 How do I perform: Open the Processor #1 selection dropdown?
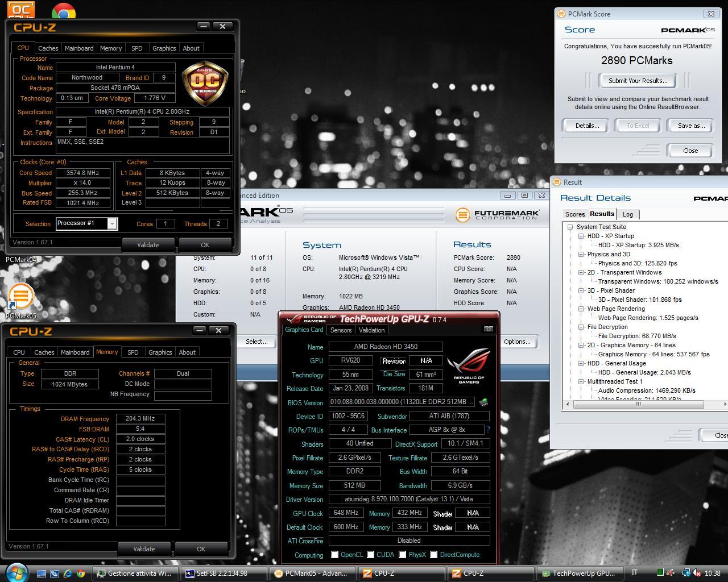coord(112,224)
